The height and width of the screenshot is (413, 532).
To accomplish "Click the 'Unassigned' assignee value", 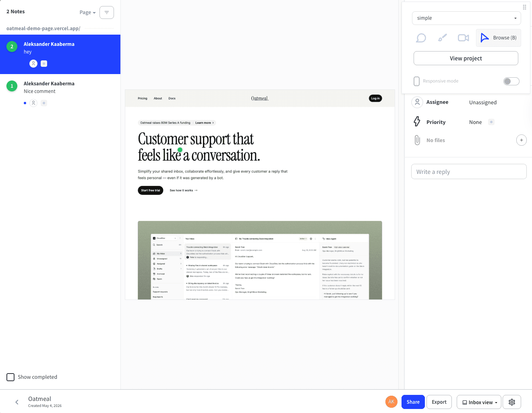I will coord(483,103).
